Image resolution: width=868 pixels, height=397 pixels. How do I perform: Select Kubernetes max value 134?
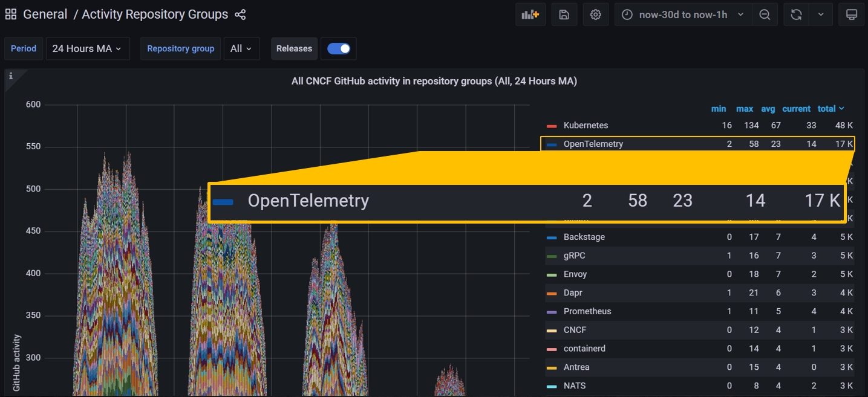pyautogui.click(x=751, y=125)
